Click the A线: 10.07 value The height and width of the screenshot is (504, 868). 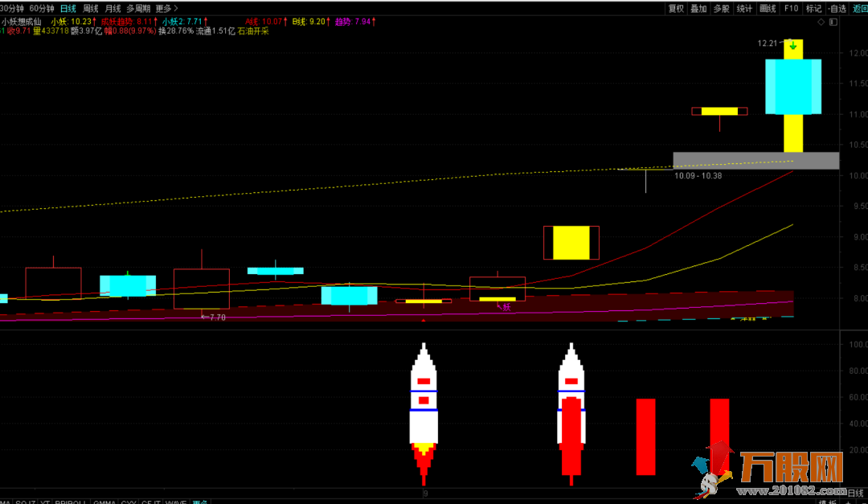click(x=266, y=22)
